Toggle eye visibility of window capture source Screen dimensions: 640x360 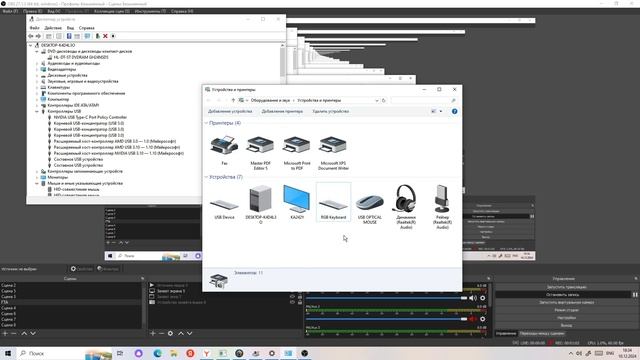292,297
